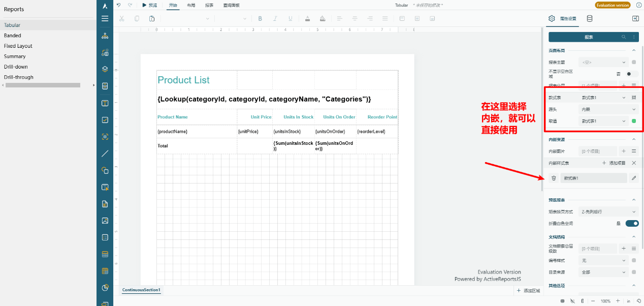Click the expression square beside 编号样式
Image resolution: width=644 pixels, height=306 pixels.
click(x=633, y=260)
